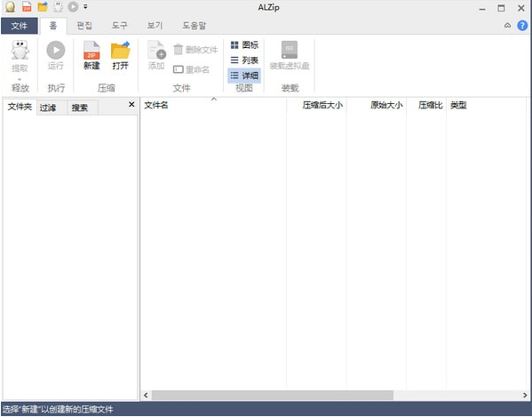This screenshot has width=532, height=417.
Task: Expand the dropdown arrow under 提取
Action: (x=20, y=79)
